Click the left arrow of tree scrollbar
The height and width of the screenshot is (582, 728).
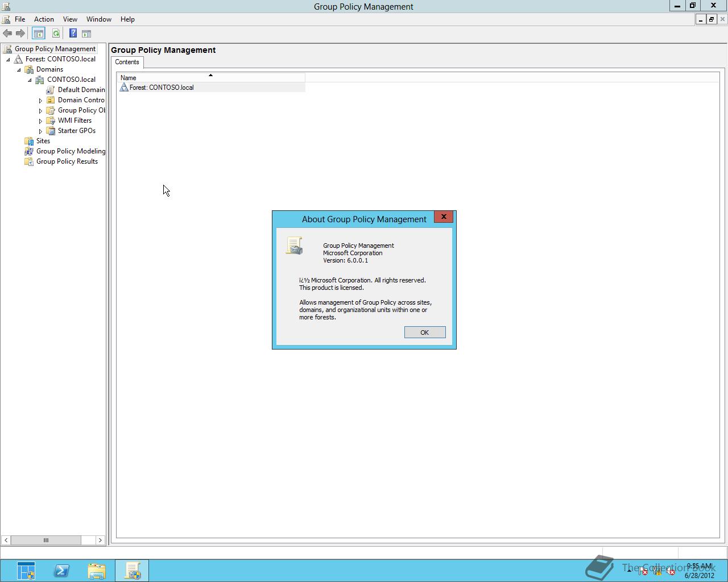tap(6, 540)
